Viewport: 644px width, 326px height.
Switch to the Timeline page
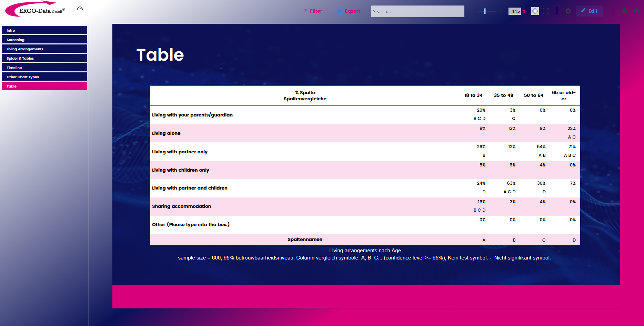44,68
